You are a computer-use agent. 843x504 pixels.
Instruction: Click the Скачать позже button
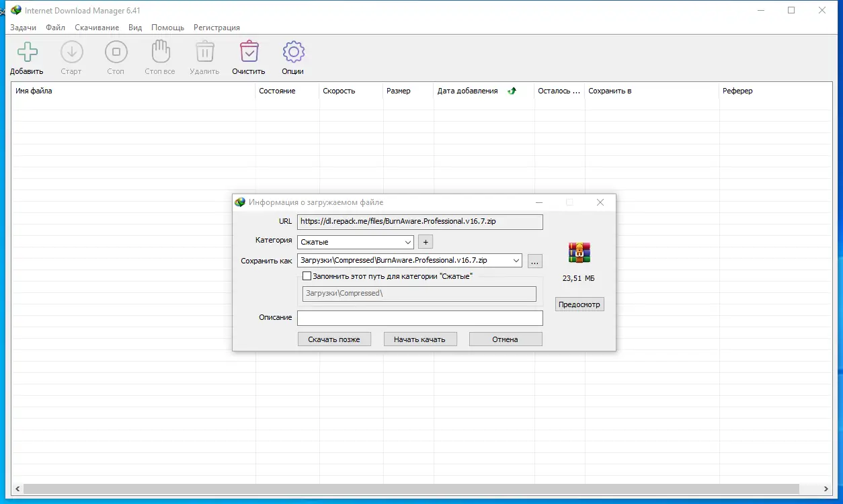pyautogui.click(x=334, y=339)
